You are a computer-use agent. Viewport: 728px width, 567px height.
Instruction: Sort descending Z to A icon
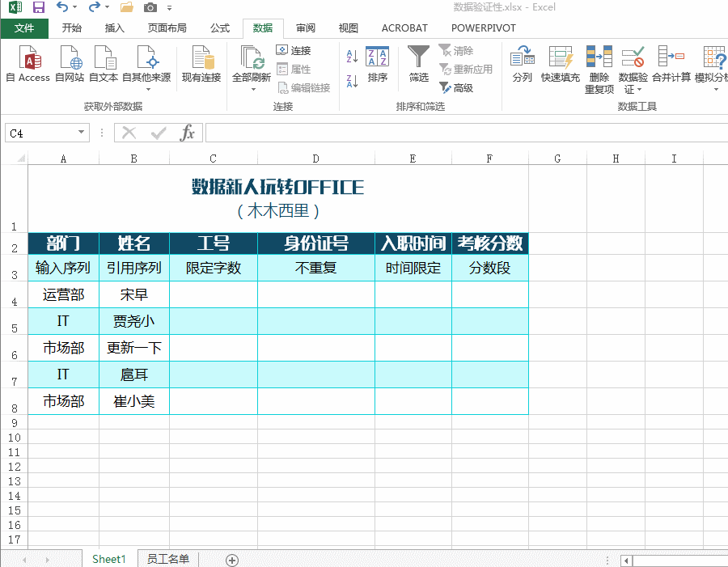352,81
